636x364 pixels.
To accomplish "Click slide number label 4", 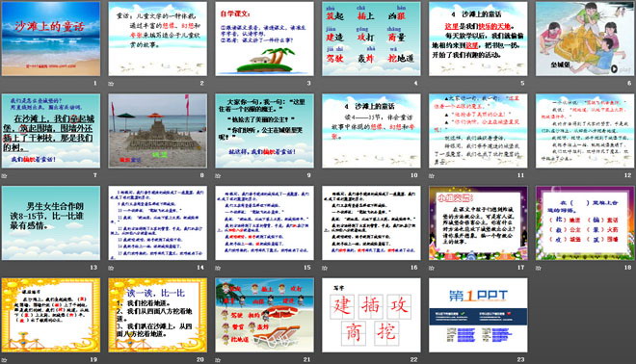I will point(415,83).
